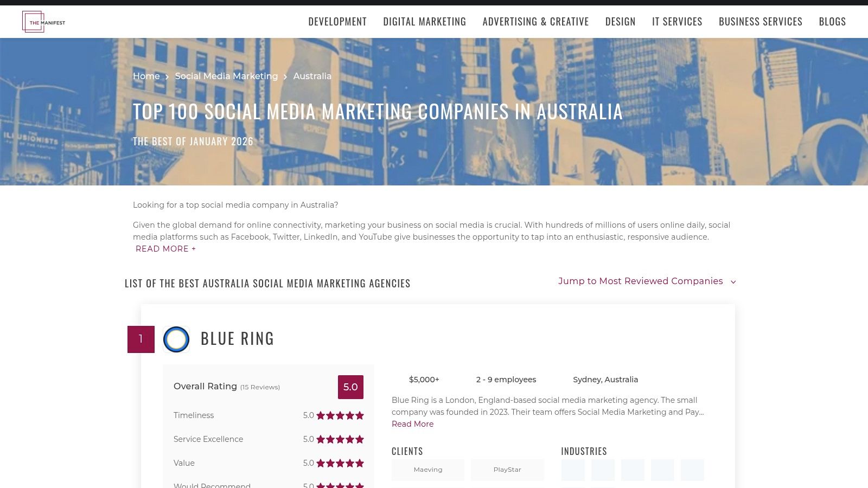Click the star rating next to Service Excellence
868x488 pixels.
click(x=340, y=439)
